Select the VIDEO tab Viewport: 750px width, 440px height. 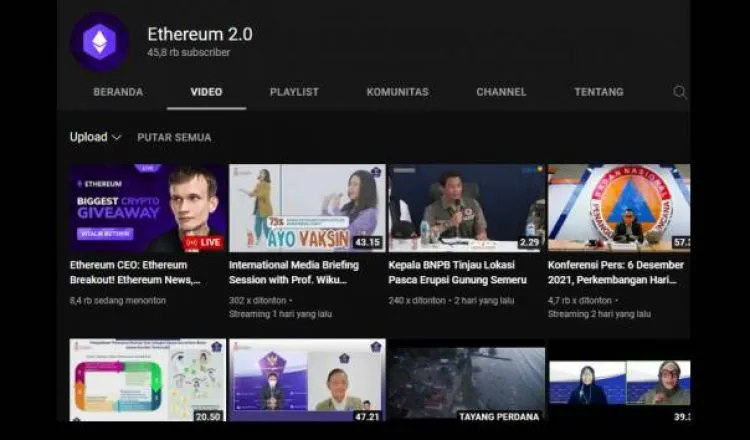pyautogui.click(x=207, y=92)
